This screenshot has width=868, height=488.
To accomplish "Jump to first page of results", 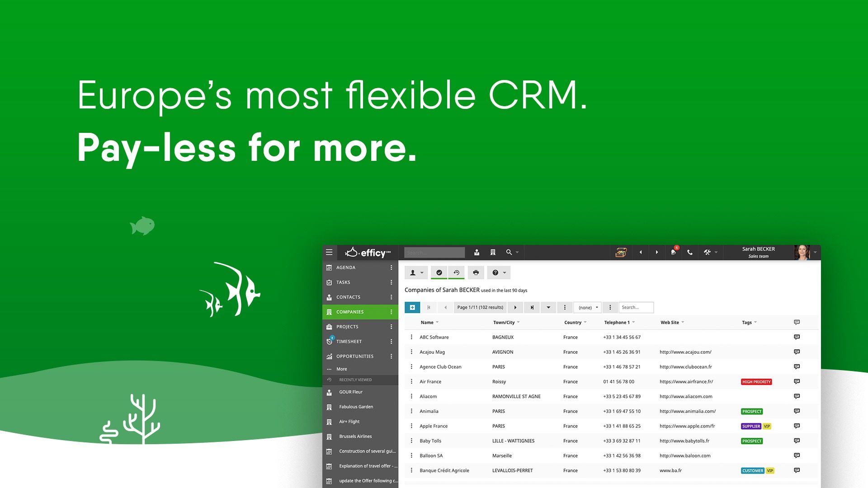I will coord(429,307).
